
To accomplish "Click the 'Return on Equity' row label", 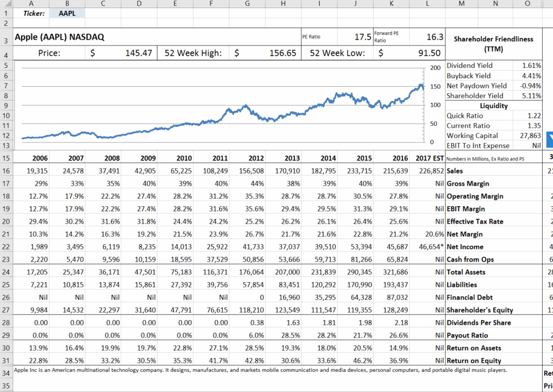I will coord(474,360).
